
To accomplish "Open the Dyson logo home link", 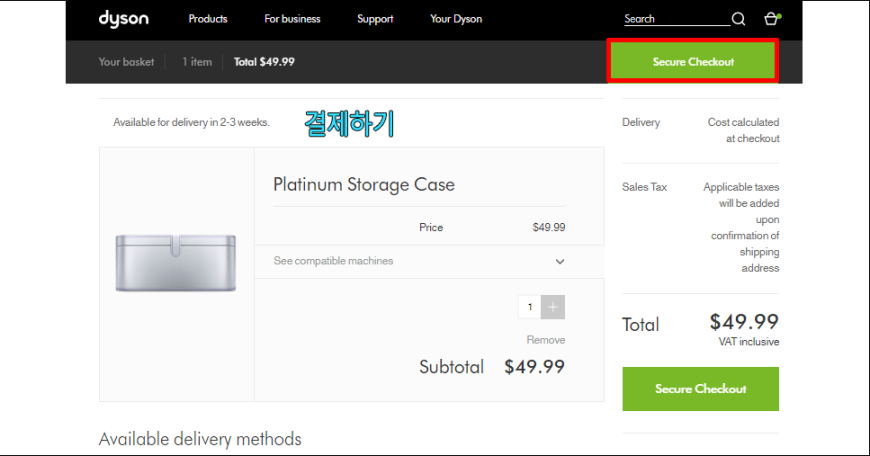I will [x=123, y=19].
